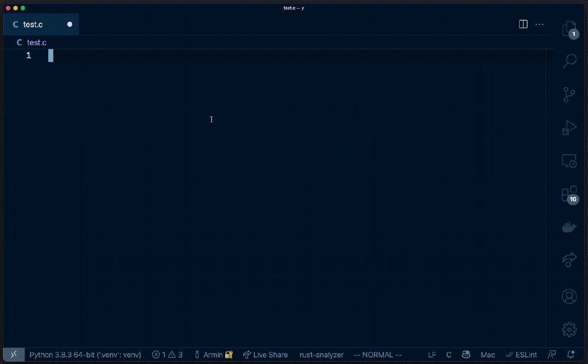Open the Search view
Screen dimensions: 588x364
569,61
